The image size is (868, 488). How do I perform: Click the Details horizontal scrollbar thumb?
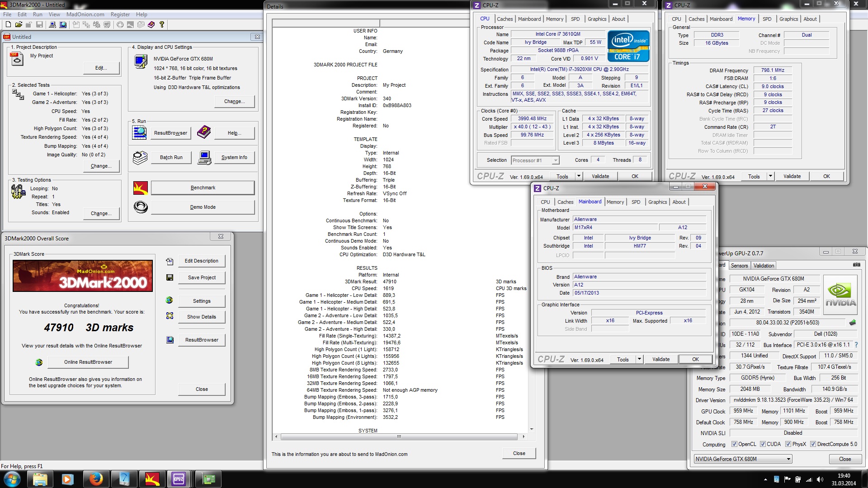pyautogui.click(x=399, y=436)
